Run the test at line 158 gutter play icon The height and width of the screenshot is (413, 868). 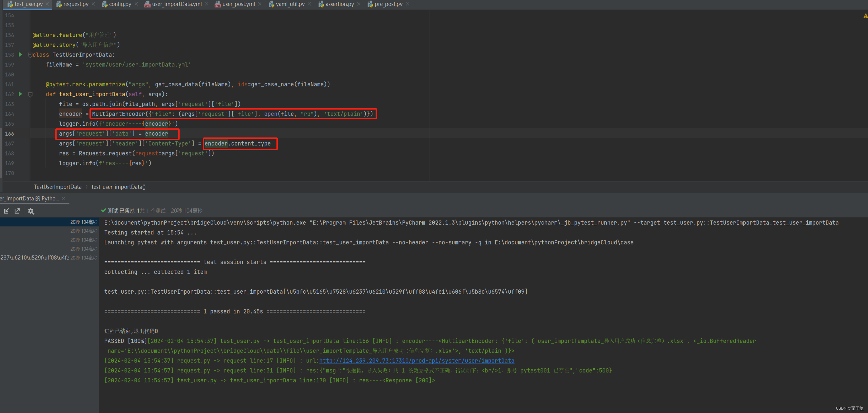click(x=20, y=55)
